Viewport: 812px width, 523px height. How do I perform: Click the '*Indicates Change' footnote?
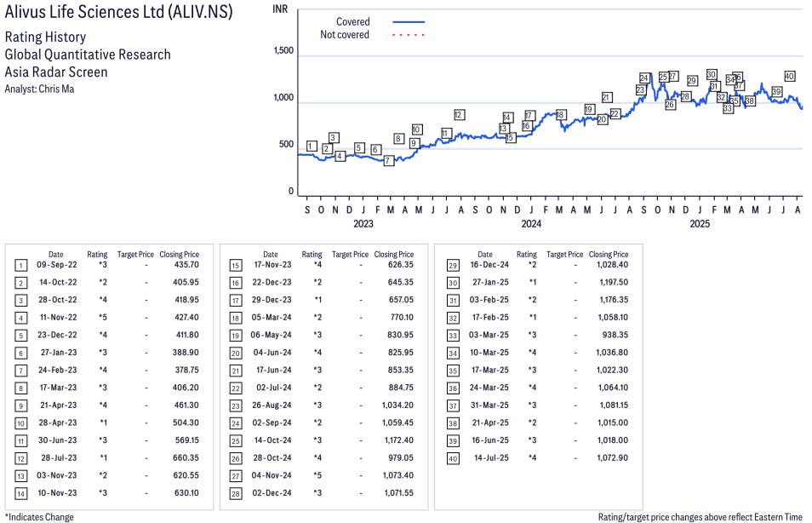(x=39, y=517)
